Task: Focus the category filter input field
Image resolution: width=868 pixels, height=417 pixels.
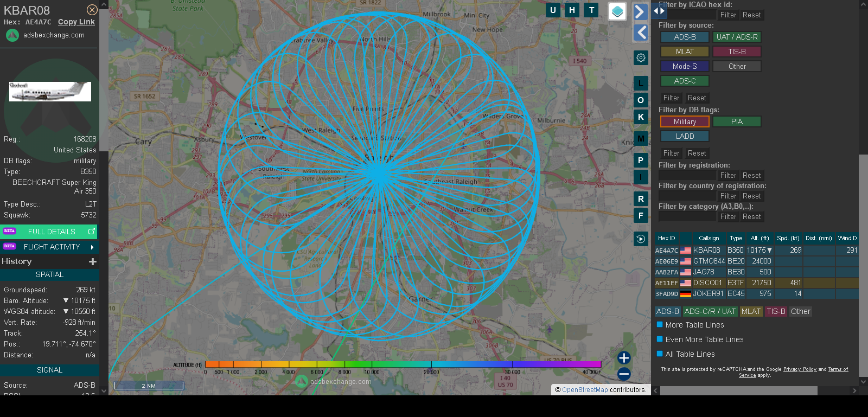Action: (687, 216)
